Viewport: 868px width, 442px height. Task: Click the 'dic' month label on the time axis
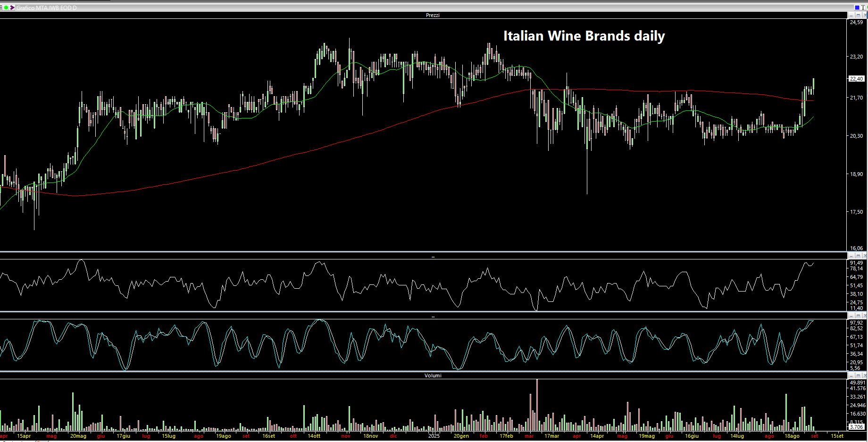pyautogui.click(x=393, y=436)
